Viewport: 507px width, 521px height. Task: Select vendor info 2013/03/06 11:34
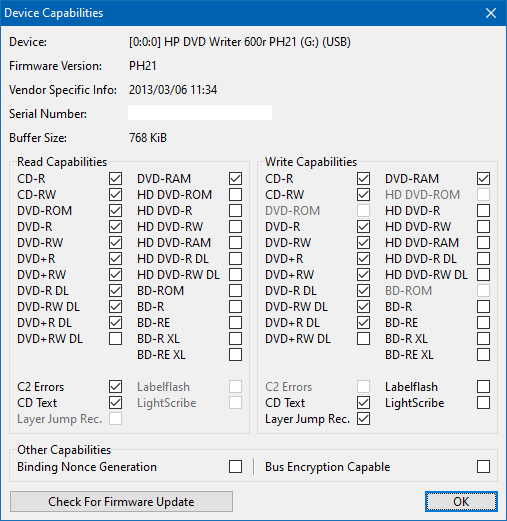coord(173,90)
